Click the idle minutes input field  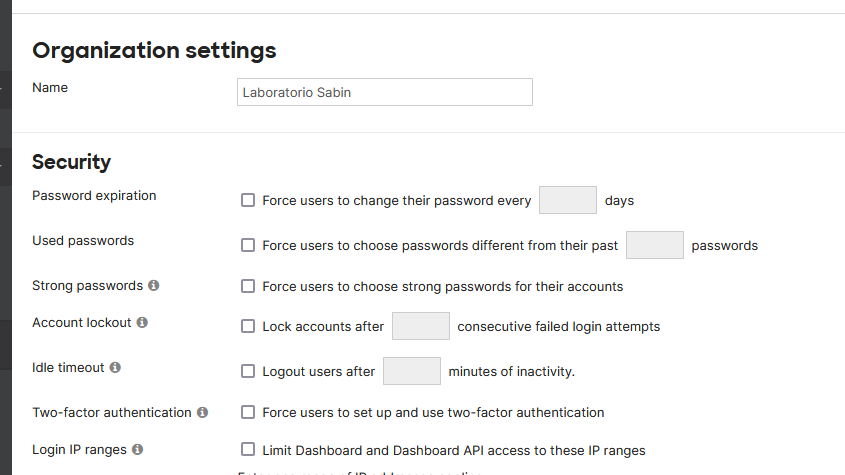pyautogui.click(x=411, y=371)
